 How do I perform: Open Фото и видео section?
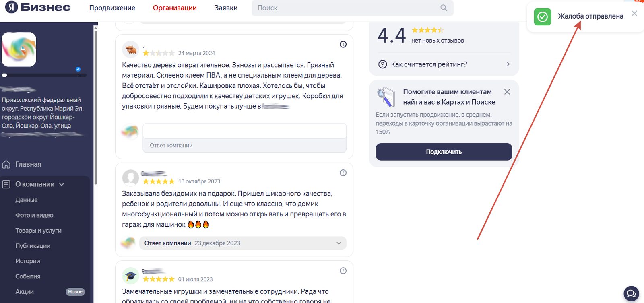tap(34, 215)
